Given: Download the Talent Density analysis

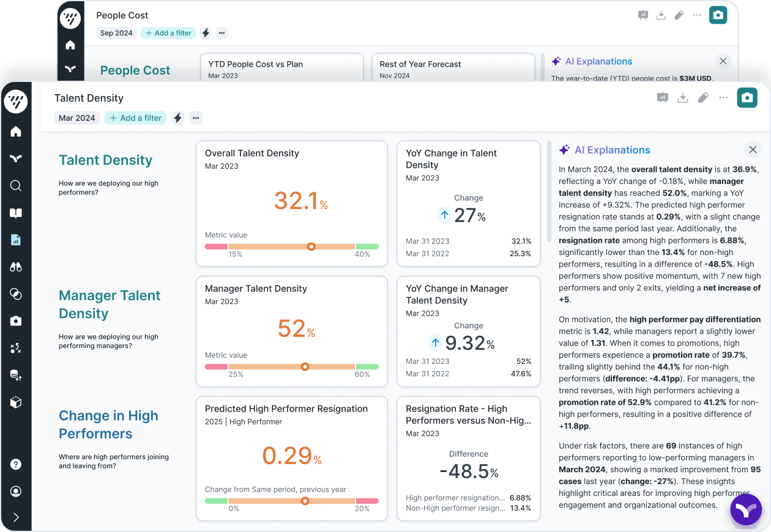Looking at the screenshot, I should (x=683, y=98).
